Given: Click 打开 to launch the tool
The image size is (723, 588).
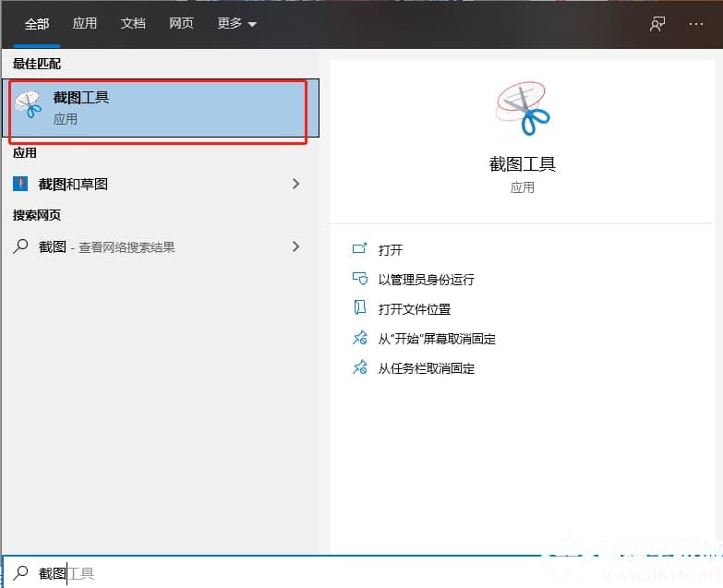Looking at the screenshot, I should point(390,250).
